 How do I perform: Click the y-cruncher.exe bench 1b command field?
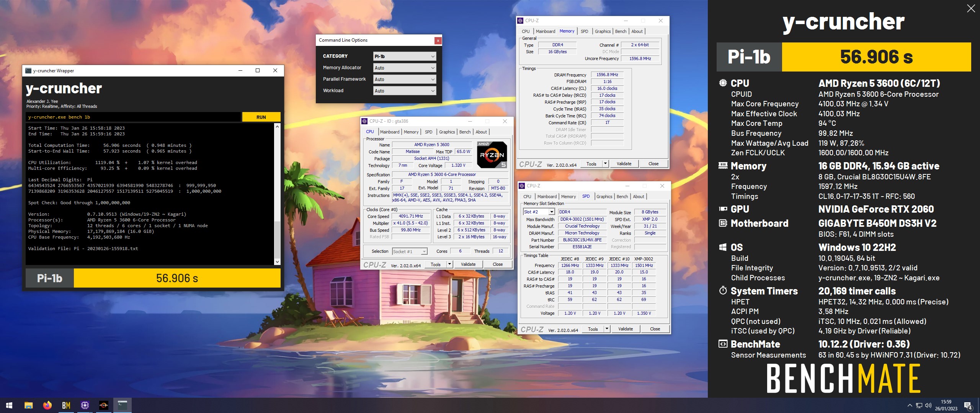click(x=133, y=117)
